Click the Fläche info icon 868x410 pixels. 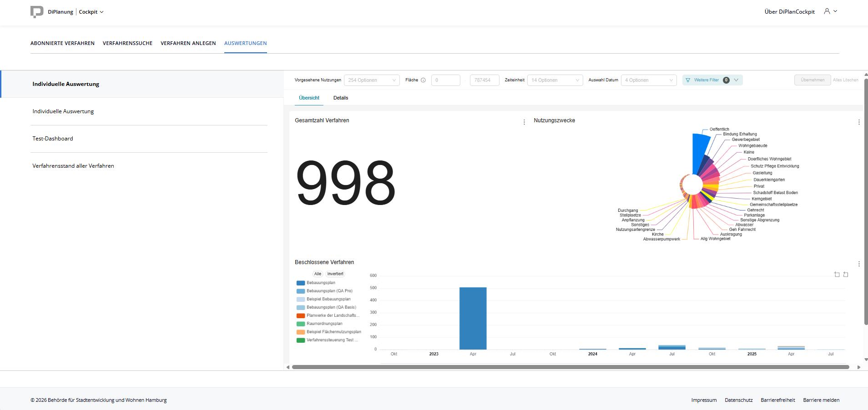coord(423,80)
